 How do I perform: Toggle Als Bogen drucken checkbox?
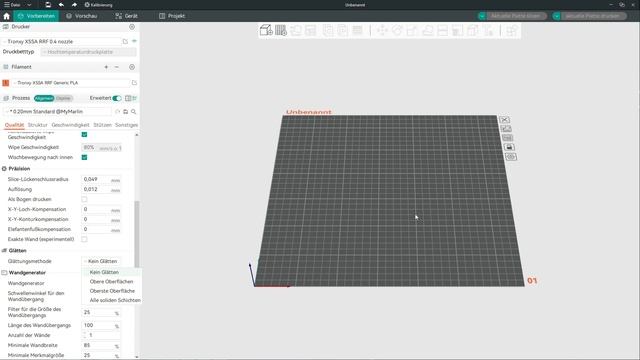coord(84,199)
